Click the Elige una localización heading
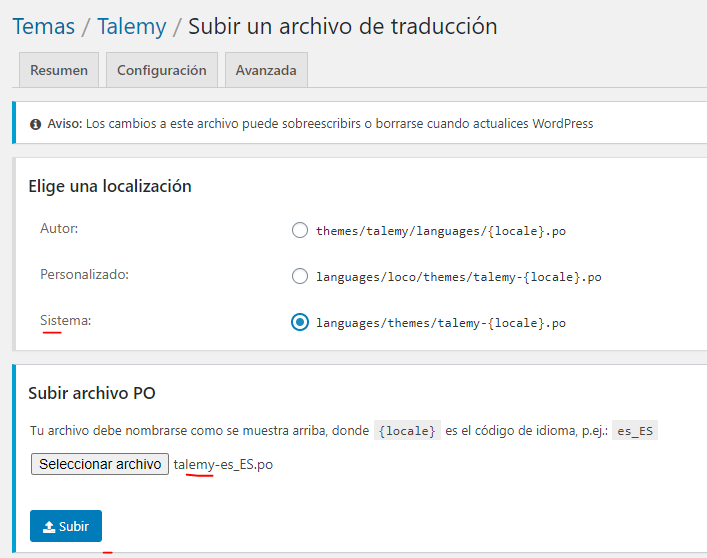Image resolution: width=707 pixels, height=558 pixels. 110,186
